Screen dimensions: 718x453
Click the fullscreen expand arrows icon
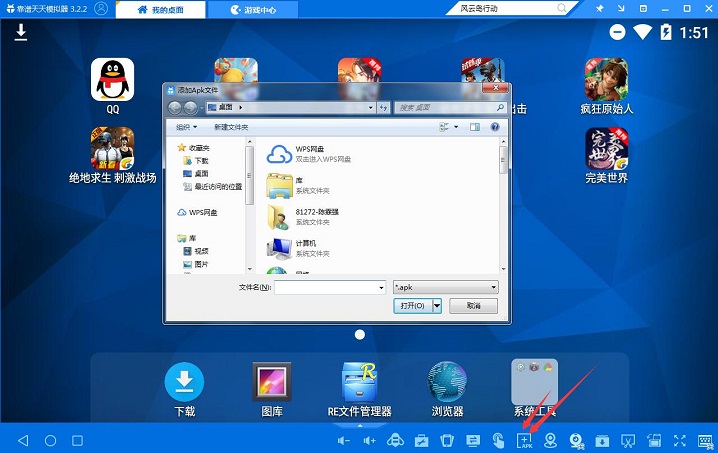pyautogui.click(x=680, y=441)
